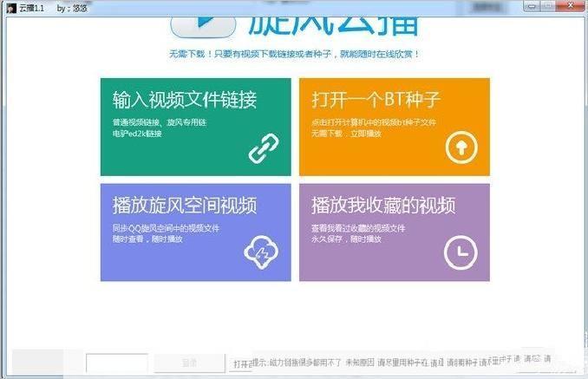The width and height of the screenshot is (588, 379).
Task: Click the 旋风云播 title text
Action: 334,25
